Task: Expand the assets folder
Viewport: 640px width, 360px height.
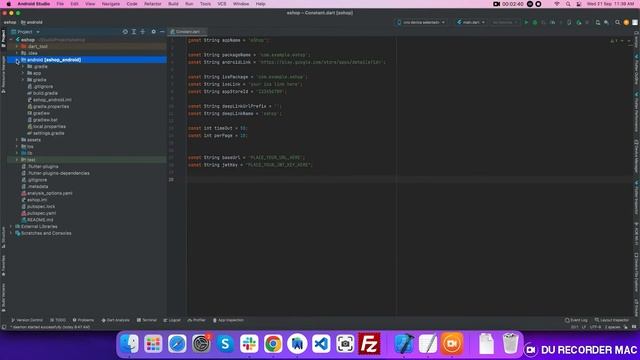Action: pos(17,140)
